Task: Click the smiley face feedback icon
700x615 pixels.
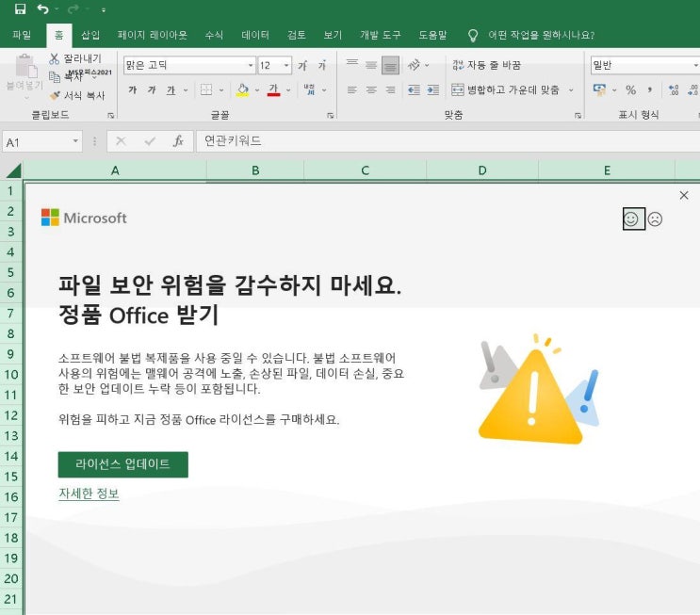Action: [631, 219]
